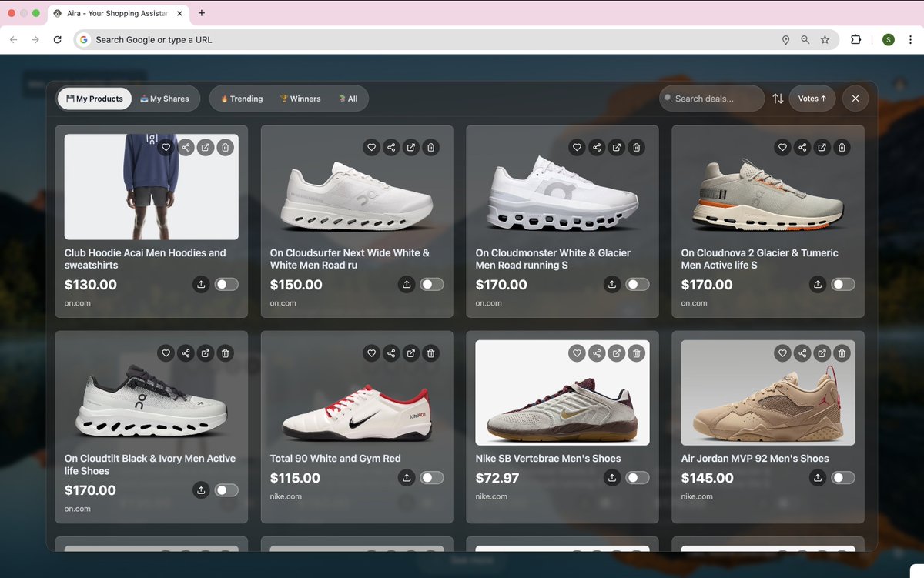The image size is (924, 578).
Task: Open Nike SB Vertebrae Men's Shoes title
Action: tap(548, 458)
